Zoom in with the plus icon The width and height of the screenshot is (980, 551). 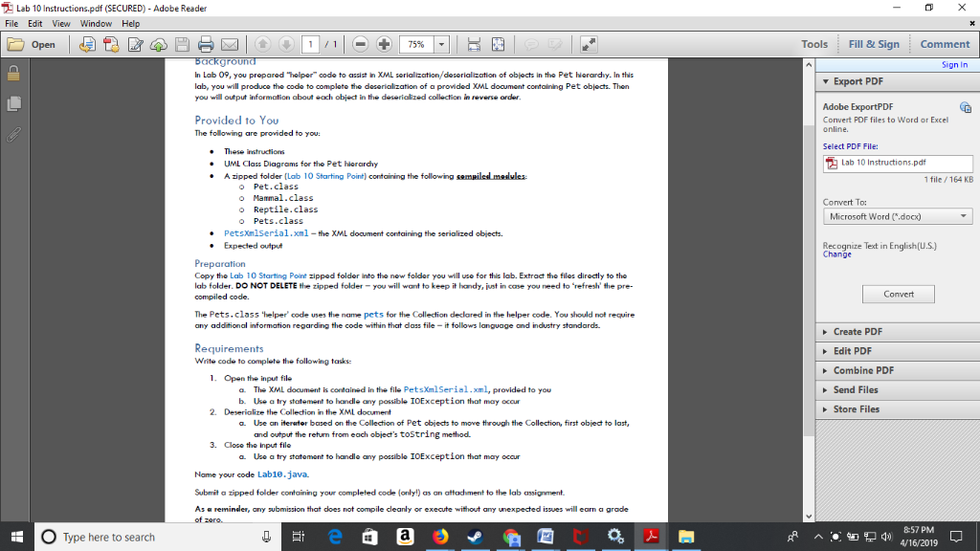(385, 44)
